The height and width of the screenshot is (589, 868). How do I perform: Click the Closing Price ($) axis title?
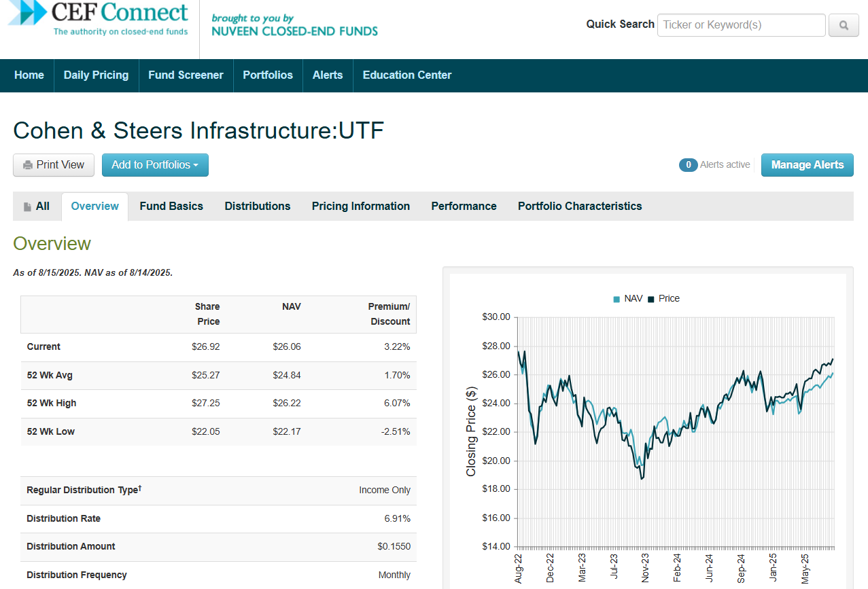tap(471, 432)
